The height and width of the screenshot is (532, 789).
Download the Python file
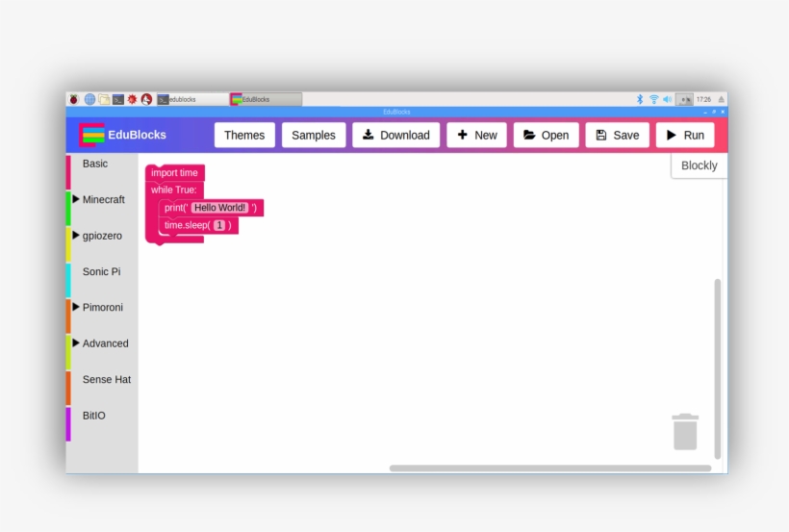pyautogui.click(x=396, y=135)
